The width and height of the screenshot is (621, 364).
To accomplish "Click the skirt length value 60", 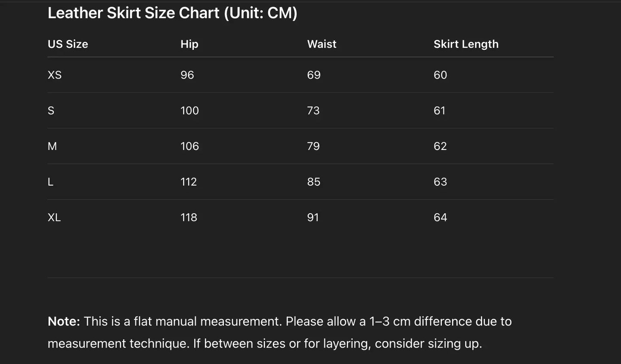I will (x=440, y=75).
